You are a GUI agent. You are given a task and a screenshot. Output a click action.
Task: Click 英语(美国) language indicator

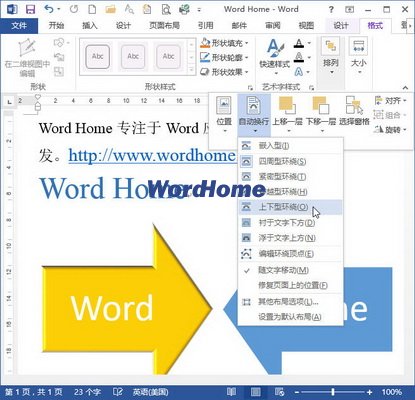click(x=150, y=392)
